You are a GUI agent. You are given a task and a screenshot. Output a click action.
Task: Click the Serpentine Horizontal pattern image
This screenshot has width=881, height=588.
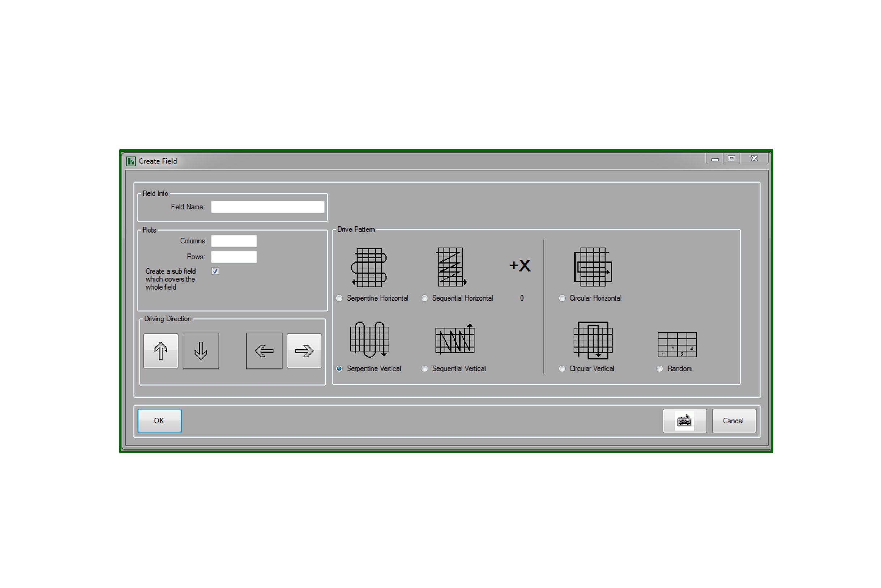click(369, 267)
